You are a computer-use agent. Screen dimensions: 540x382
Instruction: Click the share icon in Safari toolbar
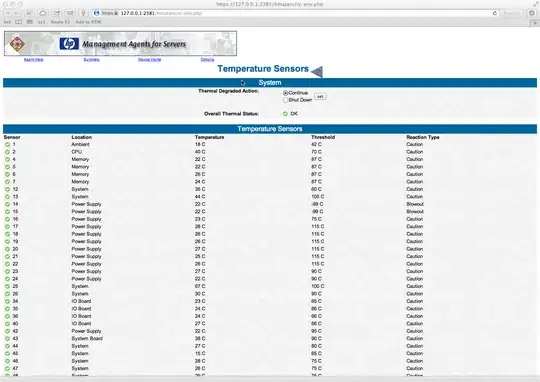click(x=56, y=13)
